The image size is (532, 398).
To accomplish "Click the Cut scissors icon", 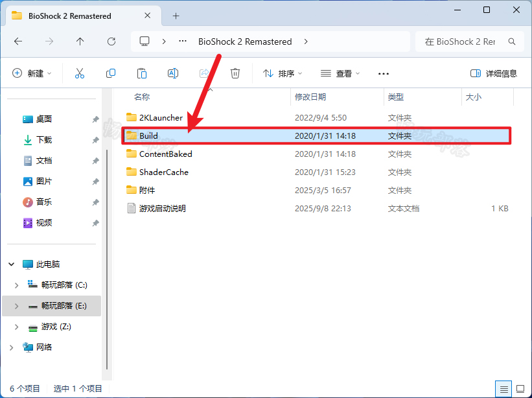I will tap(80, 73).
